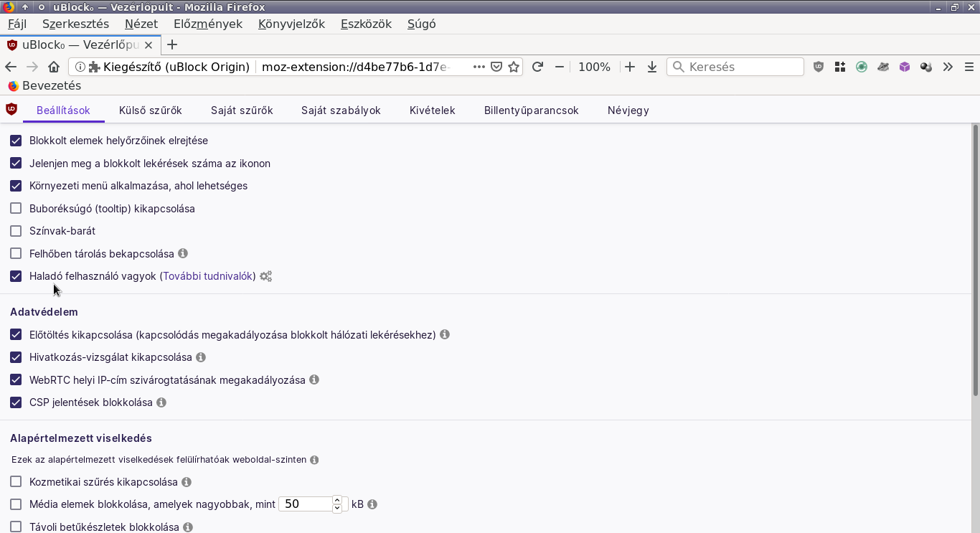
Task: Zoom out with the minus button
Action: pos(560,67)
